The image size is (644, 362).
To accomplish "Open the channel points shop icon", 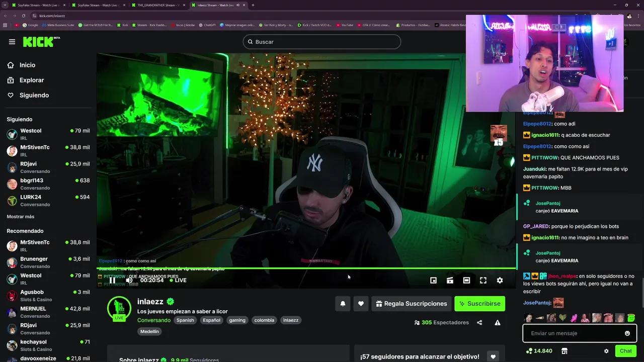I will [565, 351].
